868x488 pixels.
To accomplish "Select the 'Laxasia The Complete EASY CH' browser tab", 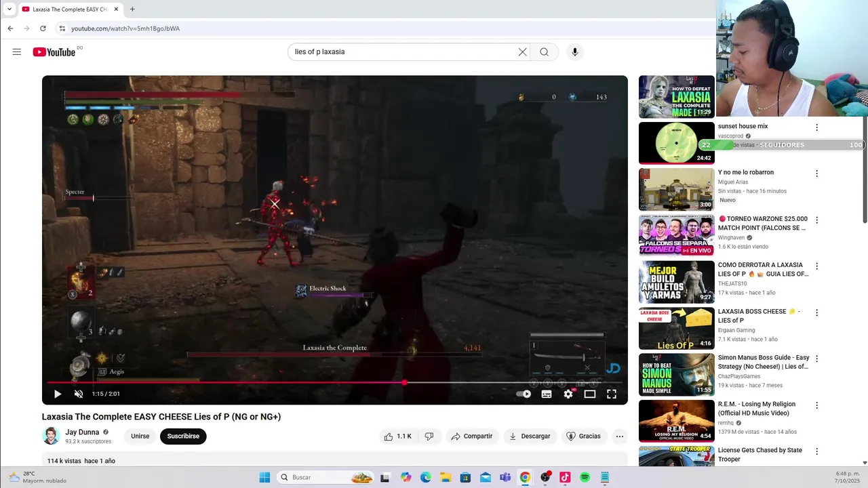I will tap(71, 9).
